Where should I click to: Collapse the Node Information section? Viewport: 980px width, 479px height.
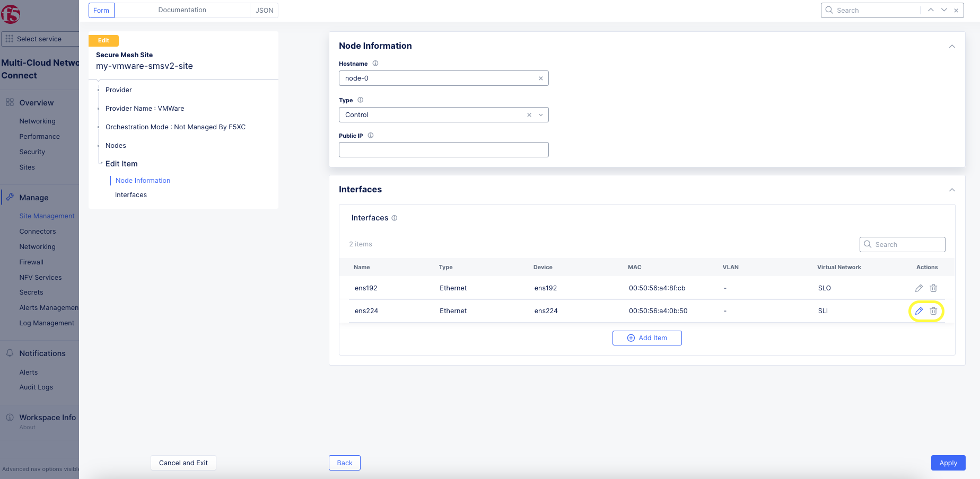[952, 46]
